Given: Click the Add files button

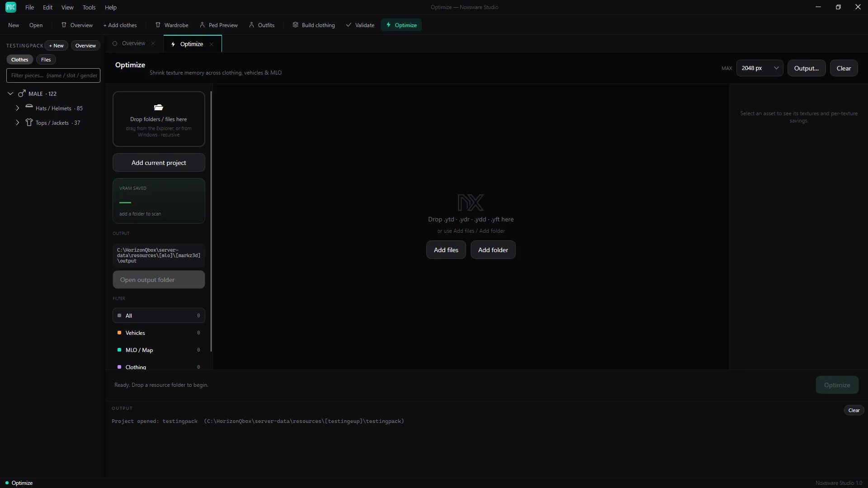Looking at the screenshot, I should click(x=446, y=250).
